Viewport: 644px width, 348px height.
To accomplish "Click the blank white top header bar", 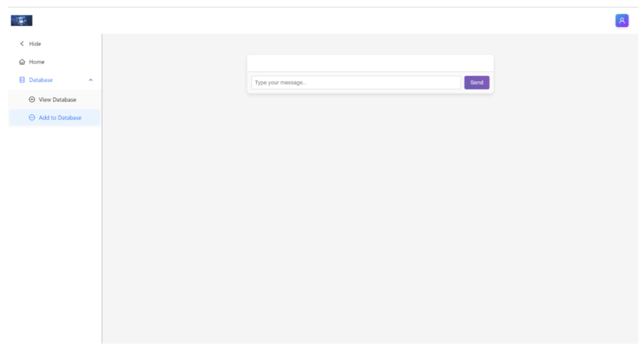I will click(x=320, y=20).
